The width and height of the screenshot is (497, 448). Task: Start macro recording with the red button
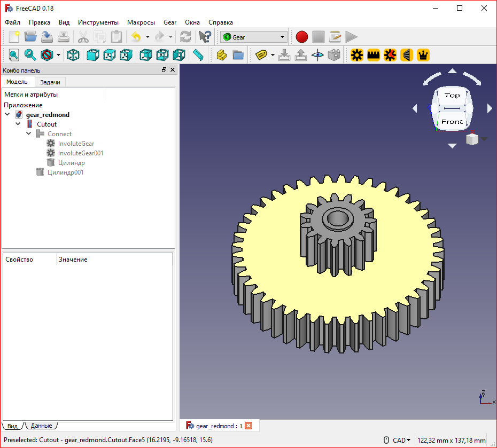pos(302,37)
